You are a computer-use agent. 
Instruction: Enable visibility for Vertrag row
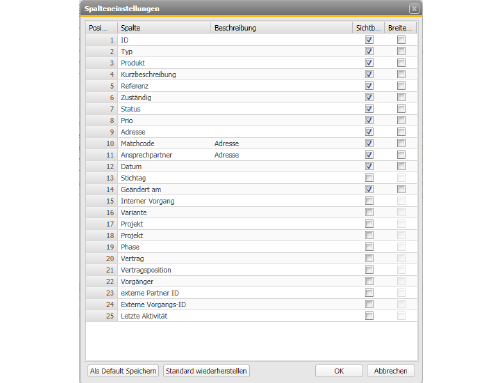click(369, 258)
